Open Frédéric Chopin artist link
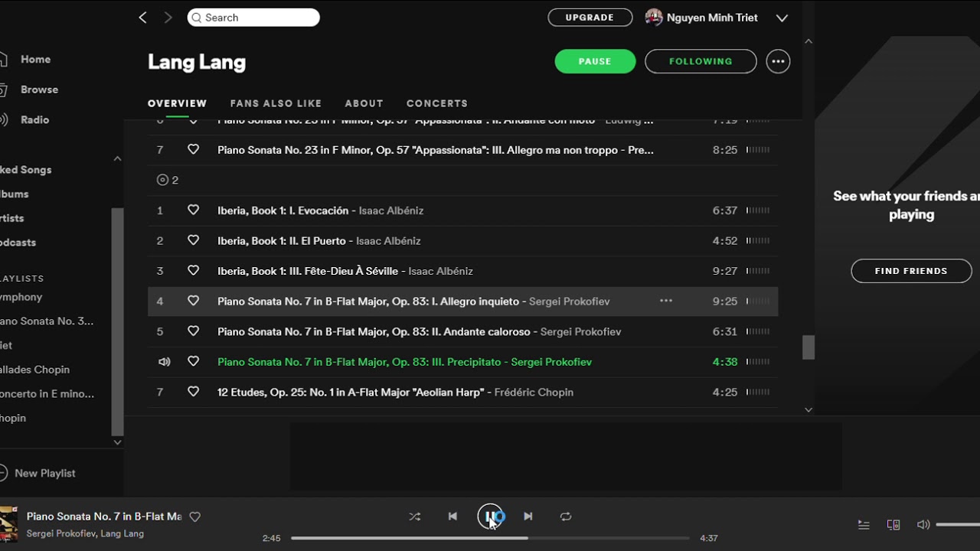The height and width of the screenshot is (551, 980). pyautogui.click(x=534, y=392)
